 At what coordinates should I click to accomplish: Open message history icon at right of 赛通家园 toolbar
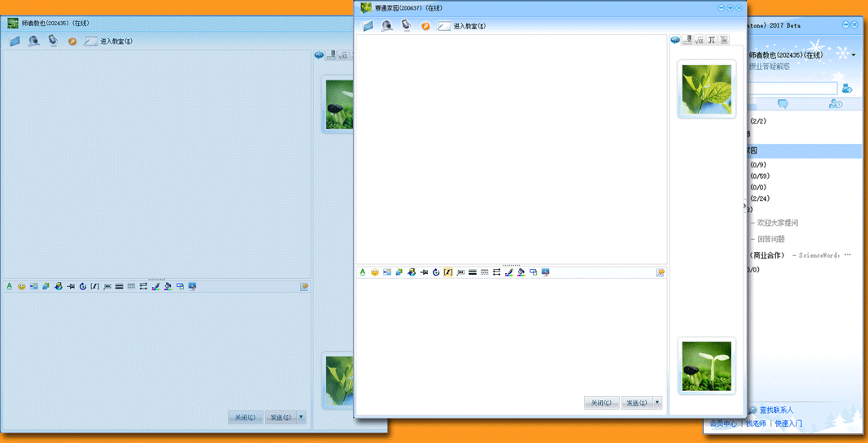pyautogui.click(x=661, y=272)
